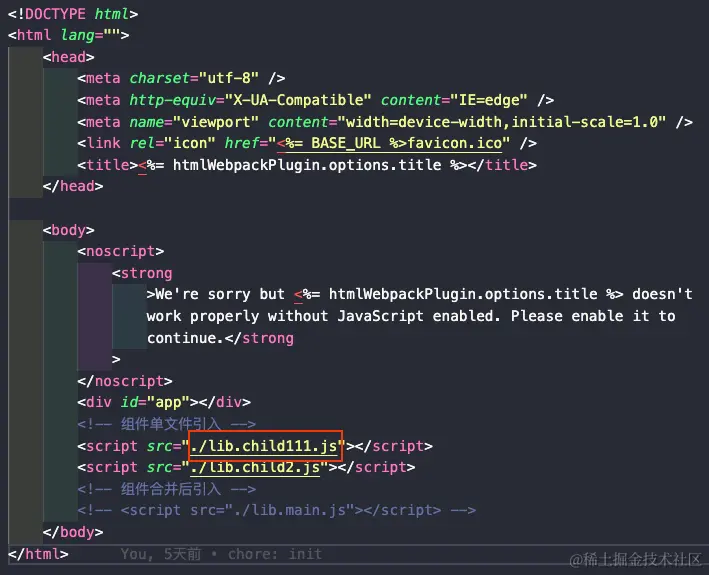Click the opening strong tag
This screenshot has width=709, height=575.
tap(142, 273)
